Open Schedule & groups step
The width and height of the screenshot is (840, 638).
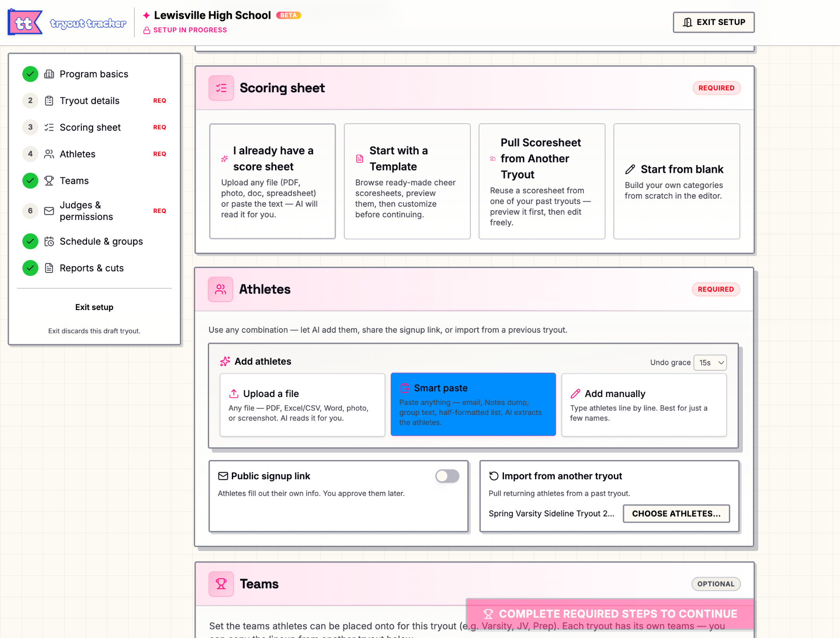coord(94,241)
